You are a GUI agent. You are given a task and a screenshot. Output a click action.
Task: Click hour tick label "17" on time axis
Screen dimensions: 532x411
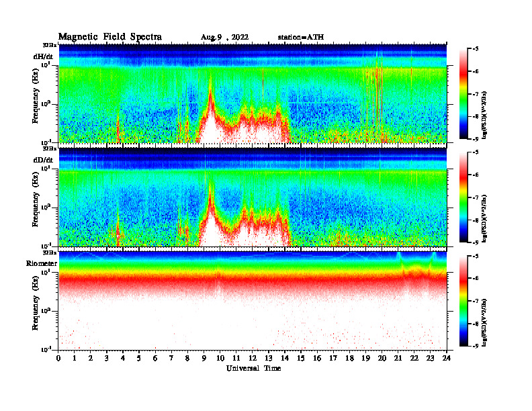333,359
